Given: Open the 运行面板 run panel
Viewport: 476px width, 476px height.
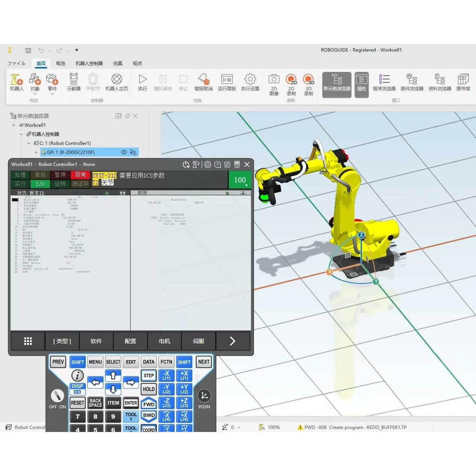Looking at the screenshot, I should click(x=227, y=83).
